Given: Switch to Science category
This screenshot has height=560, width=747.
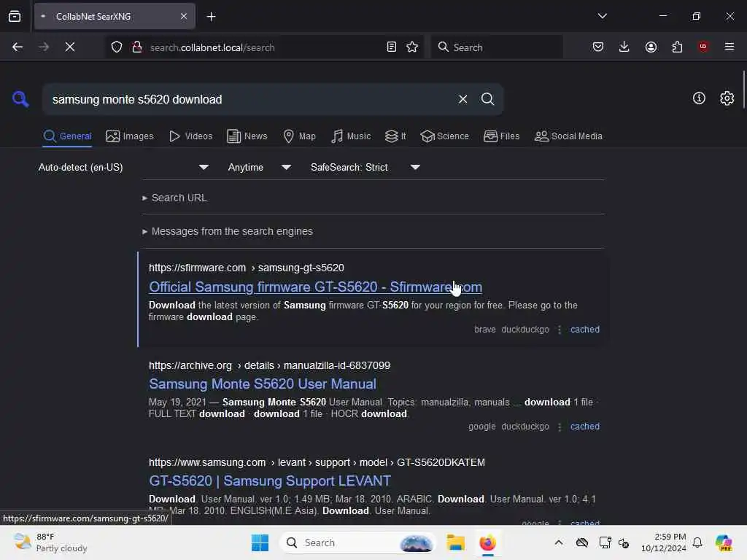Looking at the screenshot, I should [445, 136].
